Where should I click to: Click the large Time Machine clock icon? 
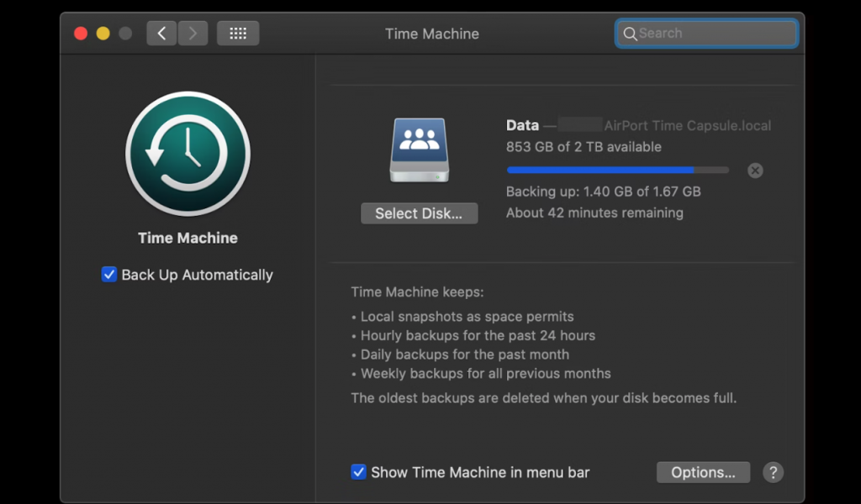[x=188, y=154]
